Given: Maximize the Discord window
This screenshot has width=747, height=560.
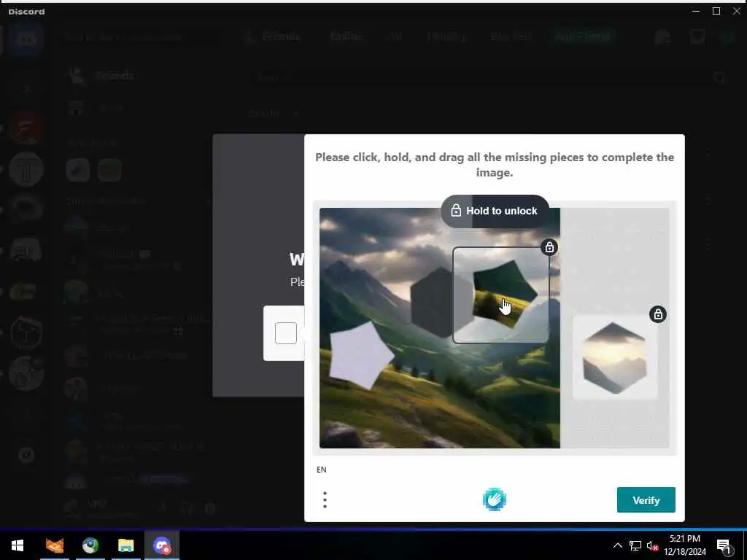Looking at the screenshot, I should tap(716, 11).
